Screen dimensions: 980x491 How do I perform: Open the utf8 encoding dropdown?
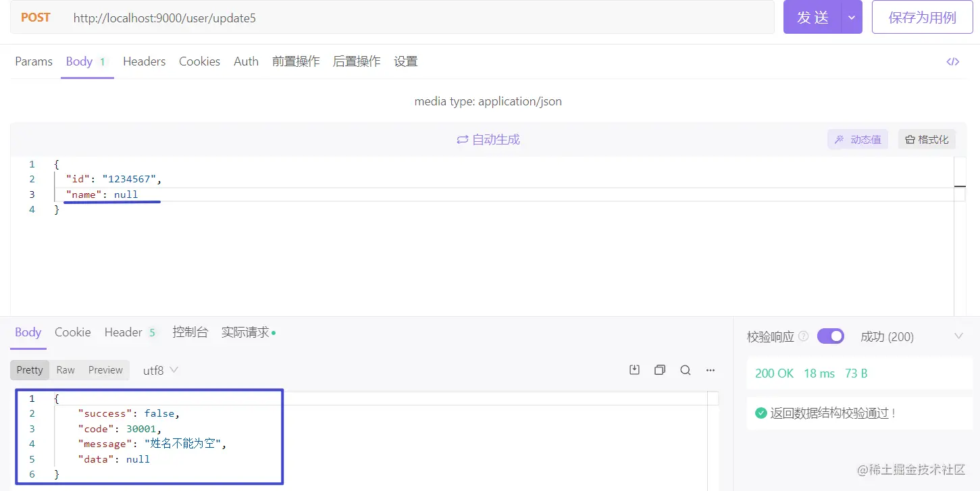coord(161,370)
